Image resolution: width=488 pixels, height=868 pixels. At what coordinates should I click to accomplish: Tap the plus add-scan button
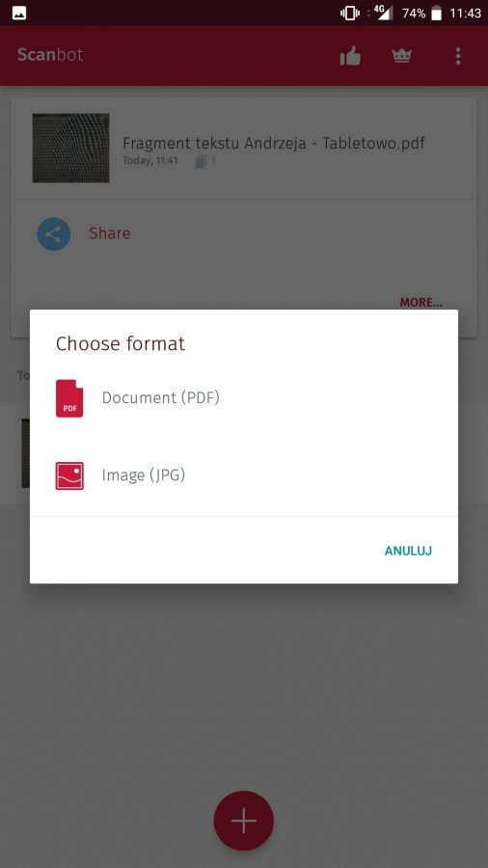[x=243, y=821]
